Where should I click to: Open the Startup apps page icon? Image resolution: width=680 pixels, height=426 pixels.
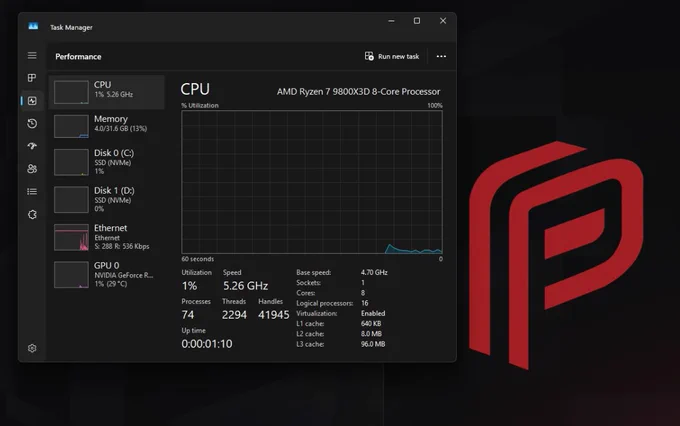point(32,146)
